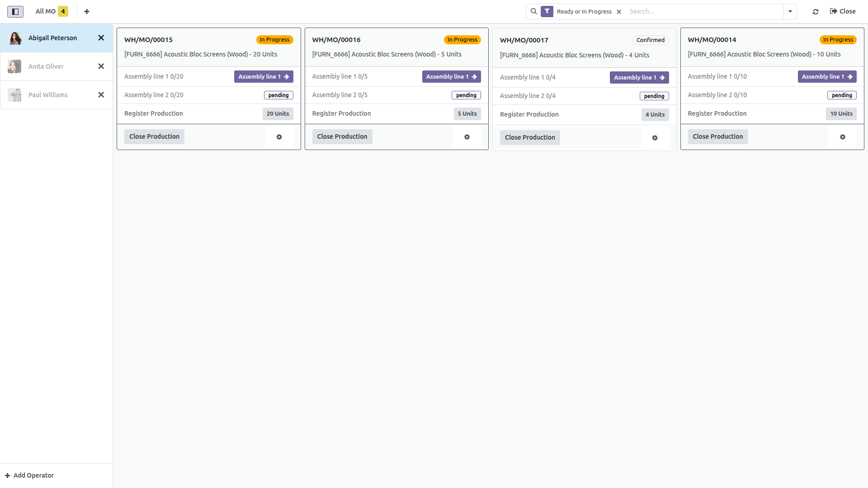This screenshot has width=868, height=488.
Task: Remove the Ready or In Progress filter
Action: 619,12
